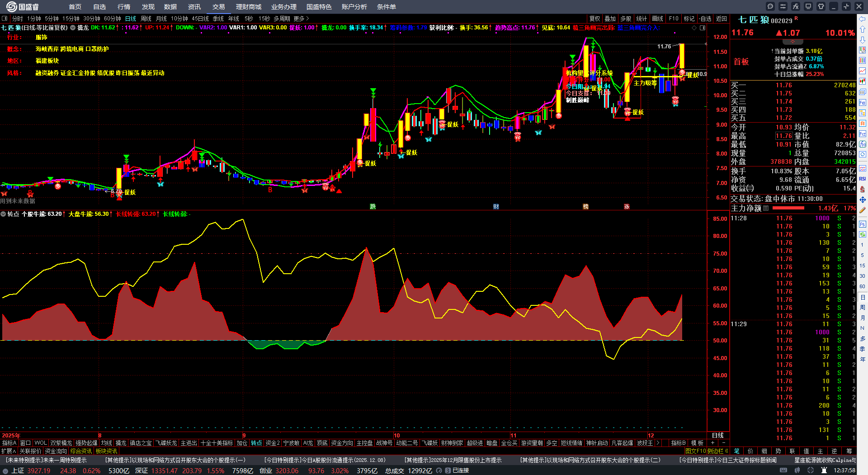Open news 今日三大证券报标题新闻
The width and height of the screenshot is (868, 475).
pyautogui.click(x=728, y=460)
